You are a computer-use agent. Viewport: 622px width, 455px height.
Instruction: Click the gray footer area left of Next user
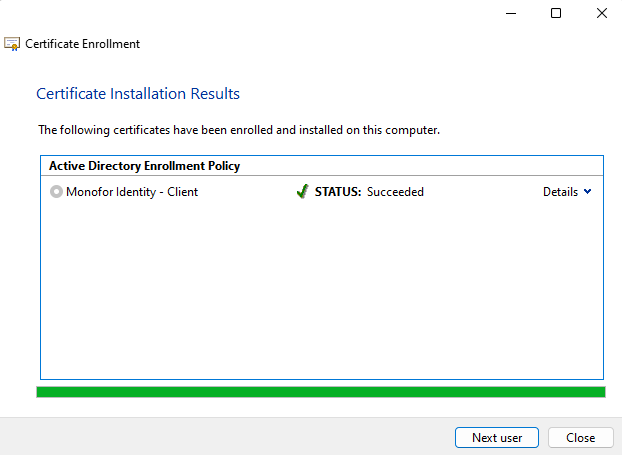[x=220, y=437]
